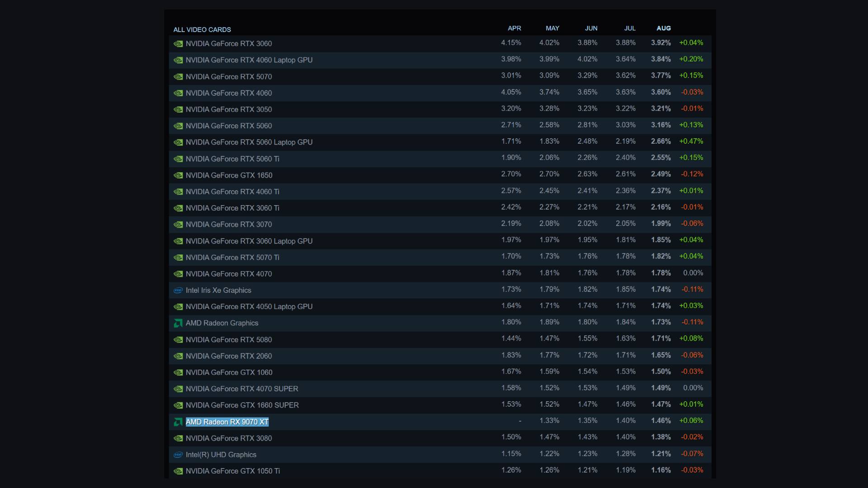Click the Intel(R) UHD Graphics name
The width and height of the screenshot is (868, 488).
click(221, 455)
